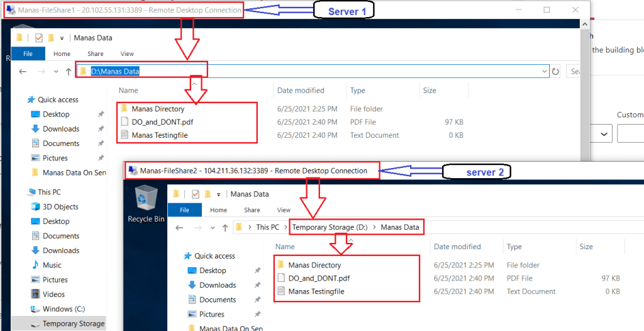The height and width of the screenshot is (331, 644).
Task: Maximize the Manas-FileShare1 Remote Desktop window
Action: [x=547, y=10]
